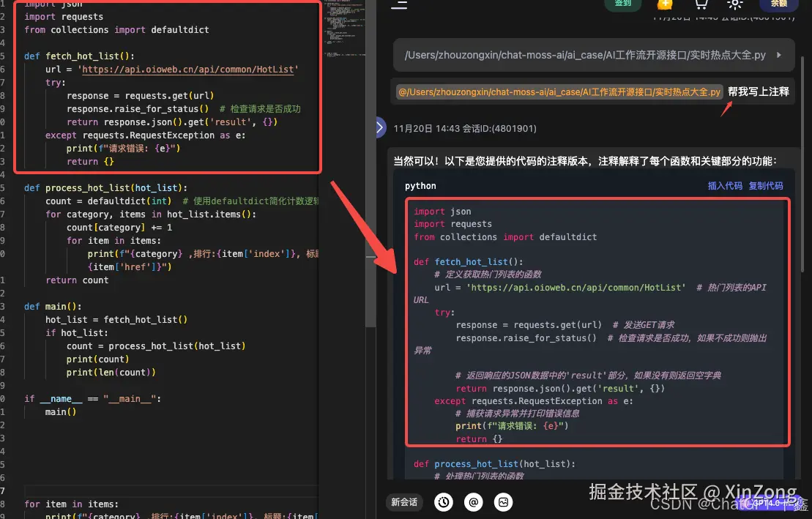The image size is (812, 519).
Task: Click the 插入代码 insert code link icon
Action: tap(725, 186)
